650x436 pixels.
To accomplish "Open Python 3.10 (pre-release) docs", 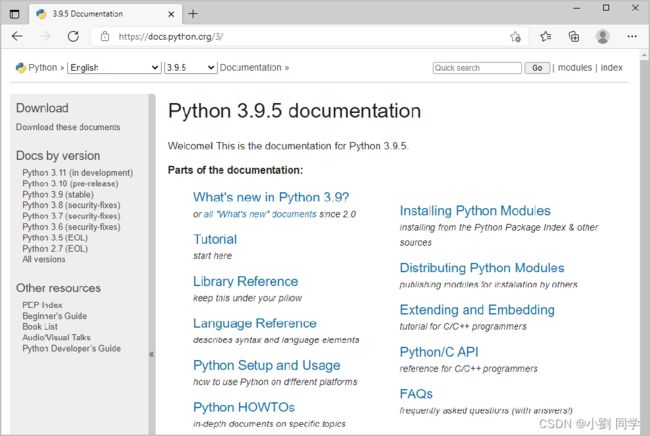I will click(x=70, y=184).
